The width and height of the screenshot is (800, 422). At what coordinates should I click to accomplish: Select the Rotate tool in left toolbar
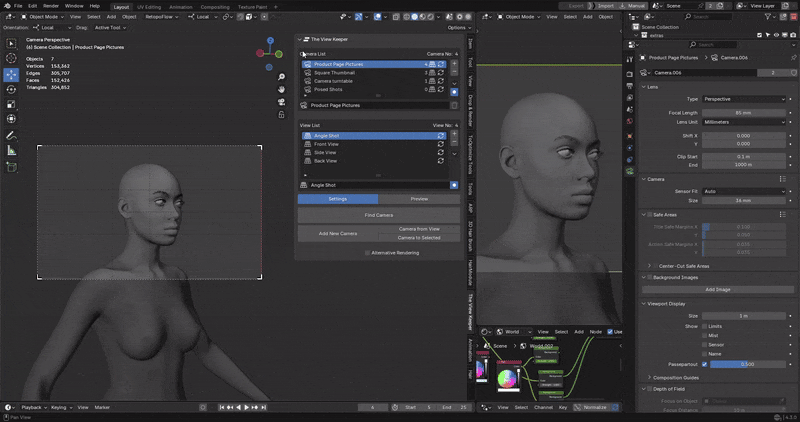coord(11,89)
